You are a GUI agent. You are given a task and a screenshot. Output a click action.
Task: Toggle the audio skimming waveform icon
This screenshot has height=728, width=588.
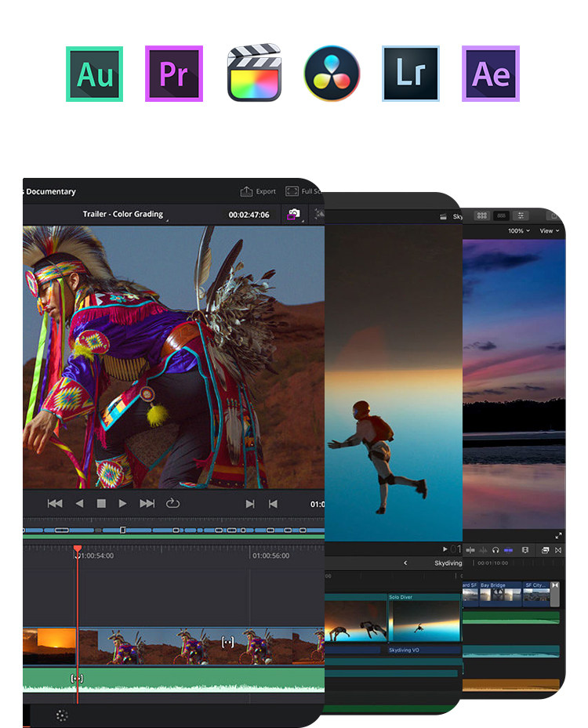click(483, 550)
